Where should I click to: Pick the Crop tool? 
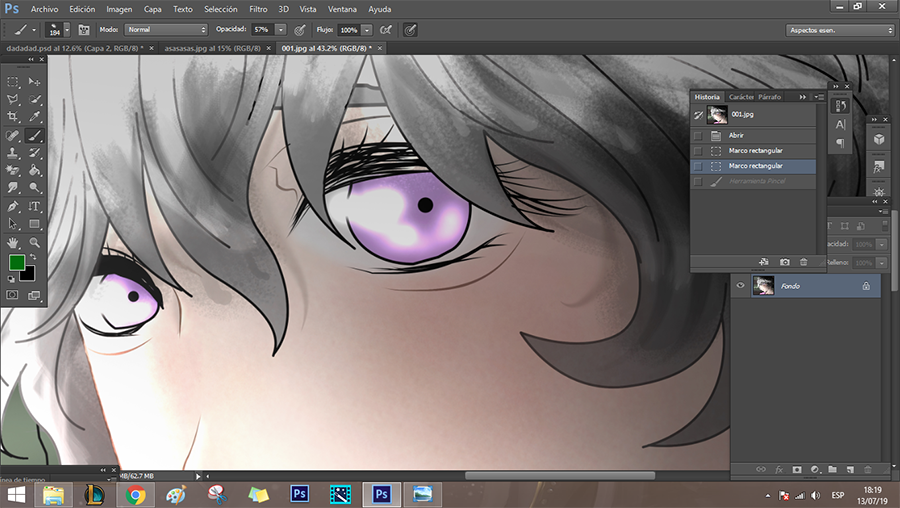(x=13, y=117)
